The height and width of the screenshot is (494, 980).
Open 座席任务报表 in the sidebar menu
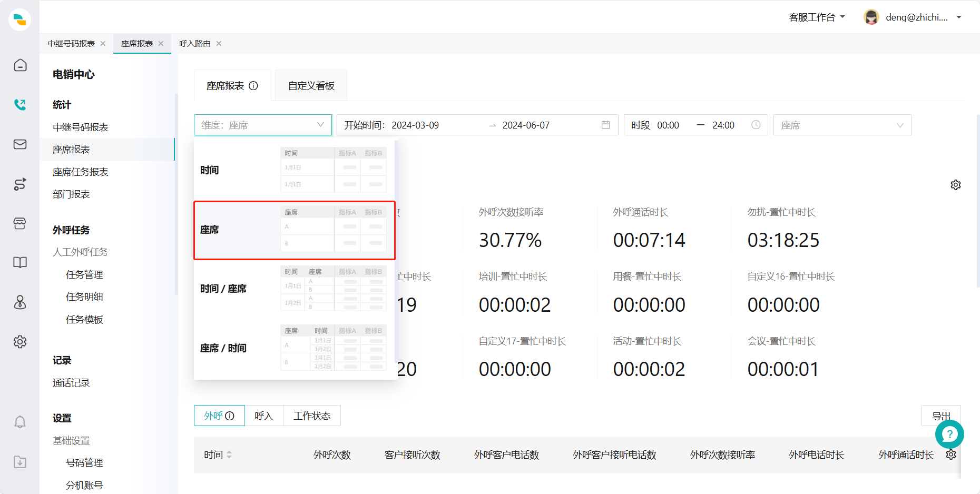coord(81,172)
